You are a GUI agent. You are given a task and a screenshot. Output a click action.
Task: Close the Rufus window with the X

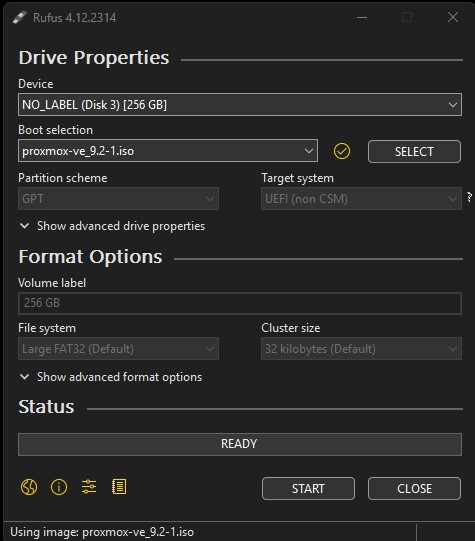[453, 17]
